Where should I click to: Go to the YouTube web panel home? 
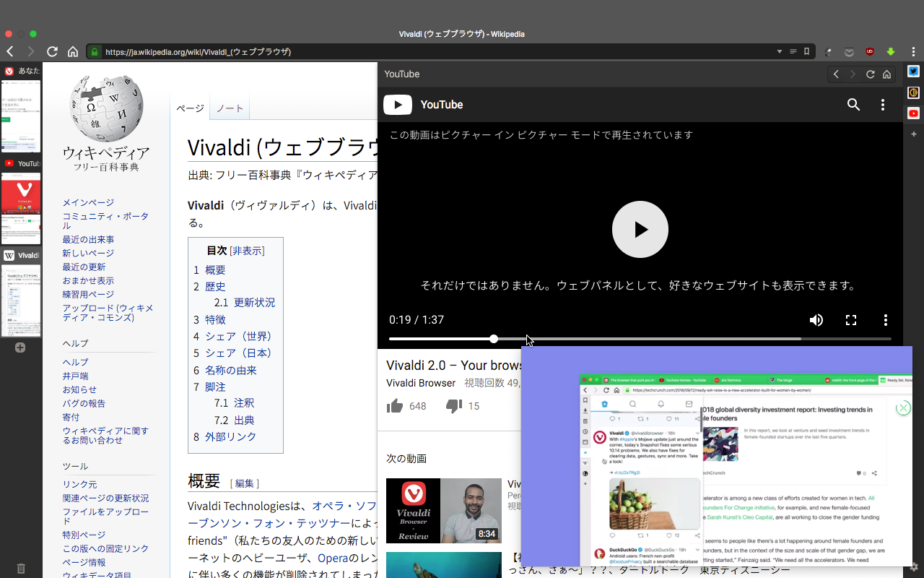(887, 74)
